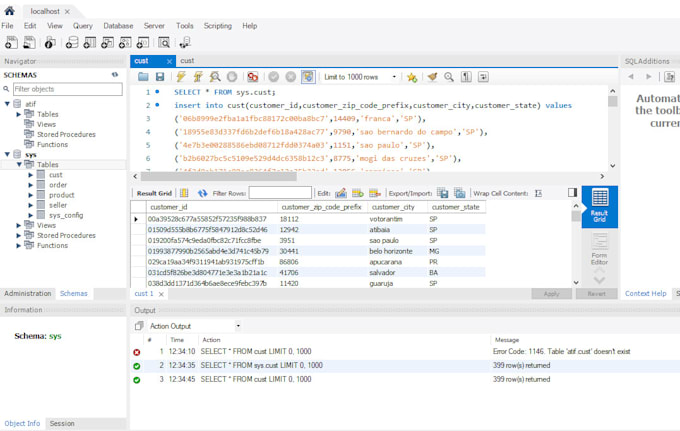Viewport: 680px width, 431px height.
Task: Click the home icon
Action: click(10, 11)
